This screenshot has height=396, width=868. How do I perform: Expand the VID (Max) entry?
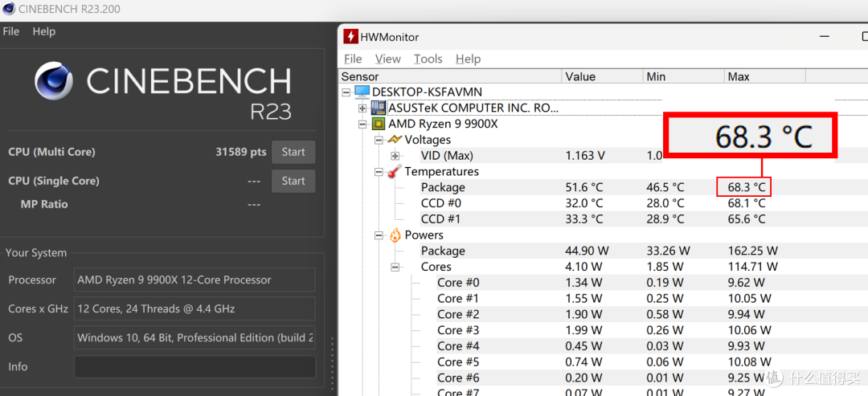pyautogui.click(x=395, y=156)
